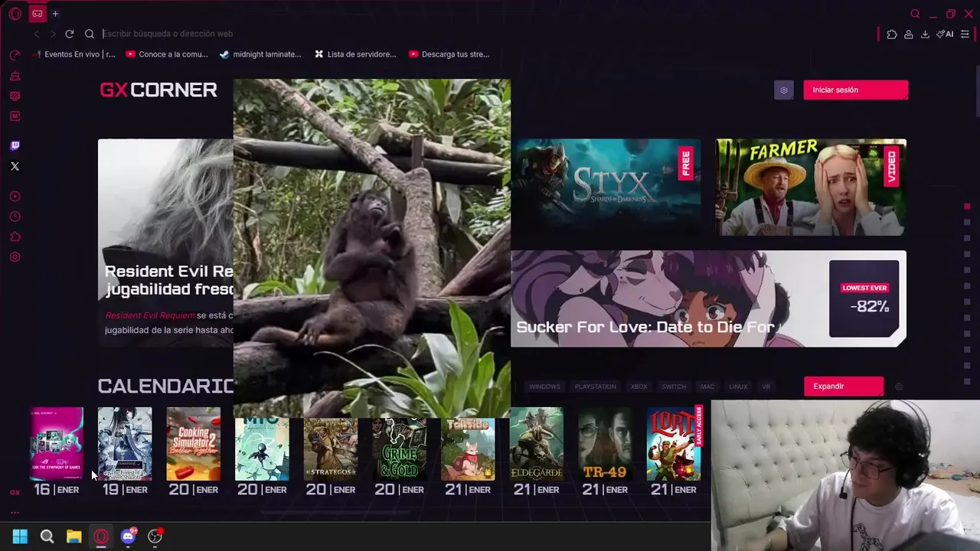Open the Farmer video card
980x551 pixels.
point(811,187)
